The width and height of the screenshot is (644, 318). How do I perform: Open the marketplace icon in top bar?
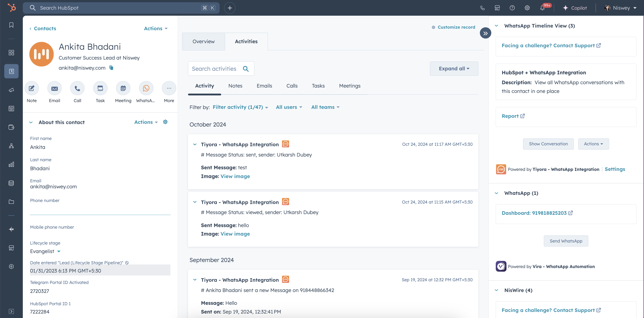point(497,8)
